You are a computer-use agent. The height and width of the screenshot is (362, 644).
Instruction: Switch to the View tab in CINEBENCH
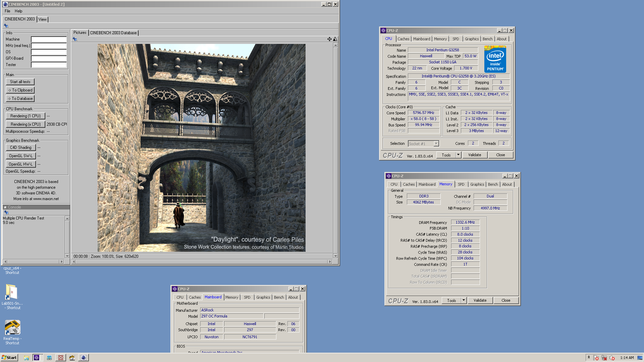point(43,19)
